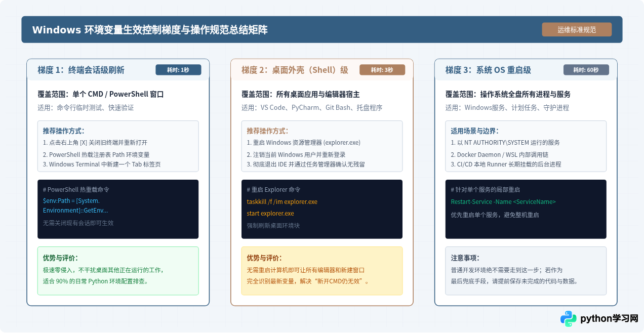Screen dimensions: 644x333
Task: Click 注意事项 heading
Action: point(465,258)
